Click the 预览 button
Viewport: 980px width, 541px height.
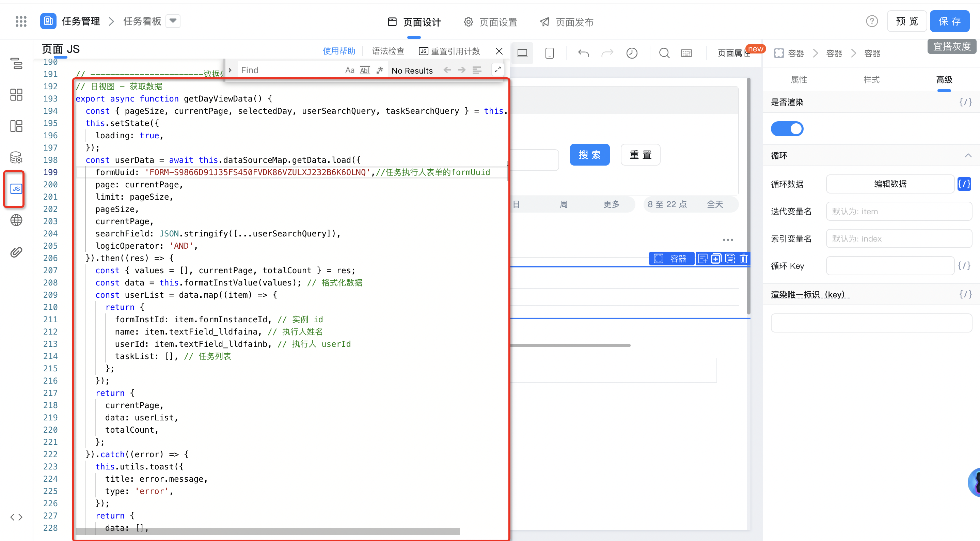coord(907,21)
